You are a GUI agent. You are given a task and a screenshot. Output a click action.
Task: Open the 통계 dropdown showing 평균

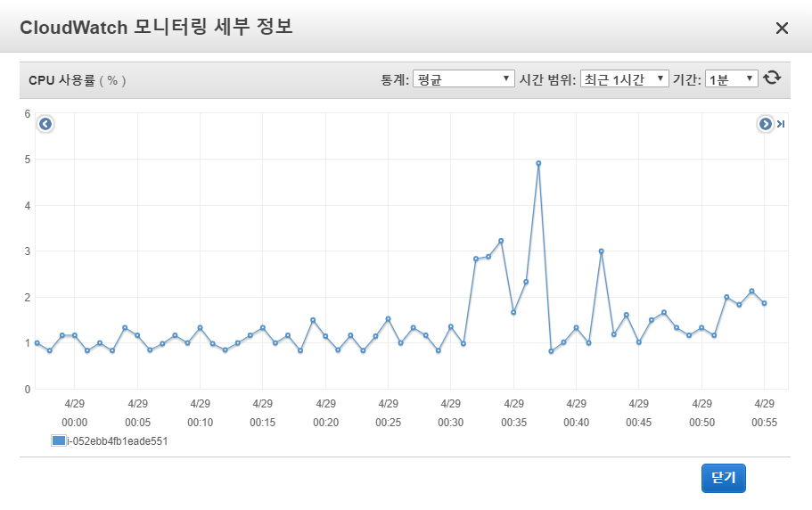tap(463, 79)
